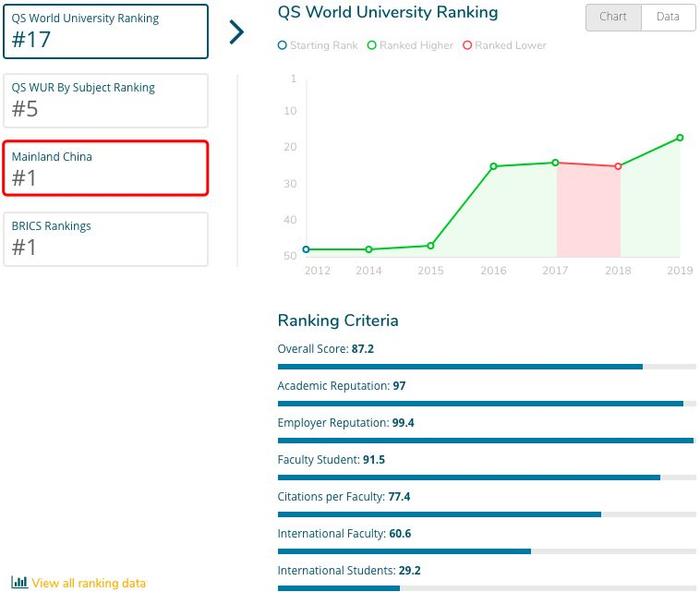Click the 2018 x-axis year label

pos(618,270)
